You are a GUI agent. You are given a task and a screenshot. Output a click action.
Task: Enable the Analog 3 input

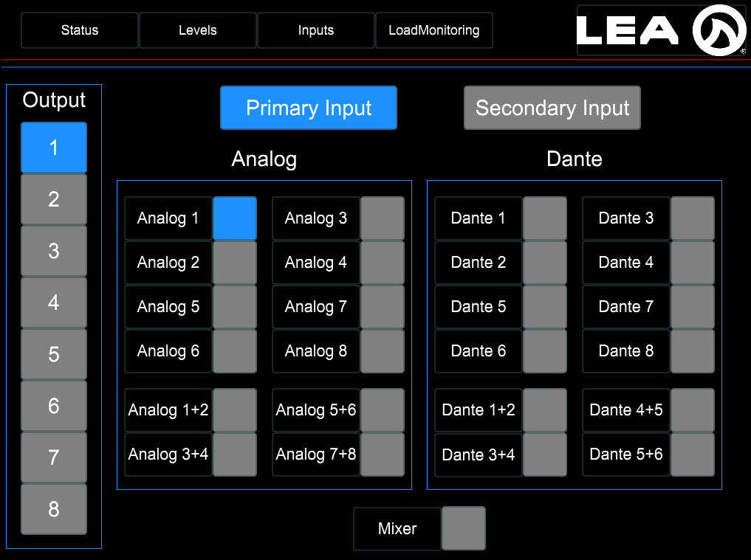pos(383,218)
